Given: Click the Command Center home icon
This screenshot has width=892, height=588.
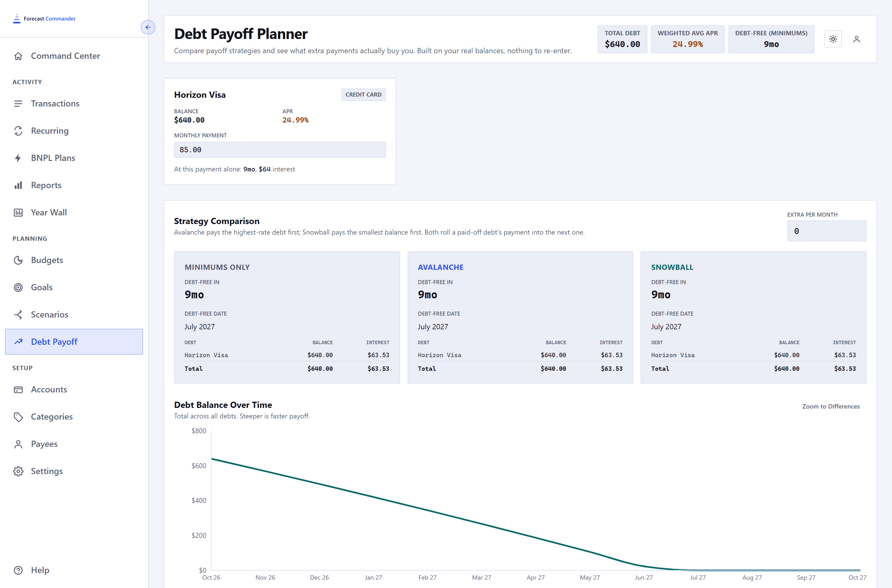Looking at the screenshot, I should click(x=18, y=56).
